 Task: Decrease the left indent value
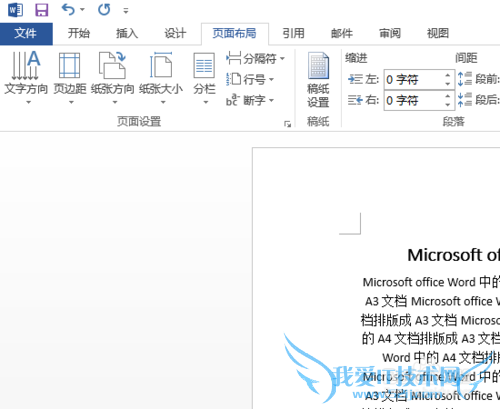pyautogui.click(x=448, y=84)
